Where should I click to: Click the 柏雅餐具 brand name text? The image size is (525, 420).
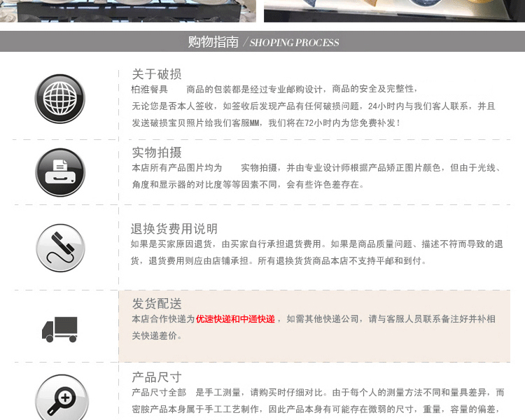tap(149, 90)
